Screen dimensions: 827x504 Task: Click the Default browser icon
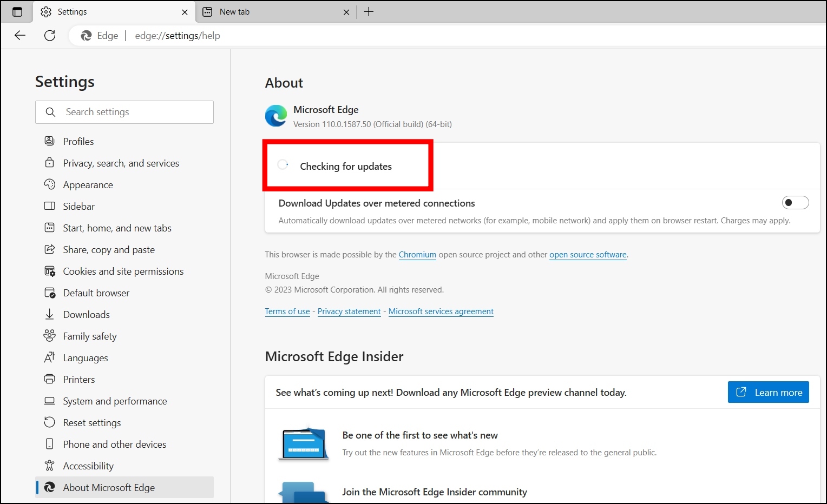[x=50, y=293]
